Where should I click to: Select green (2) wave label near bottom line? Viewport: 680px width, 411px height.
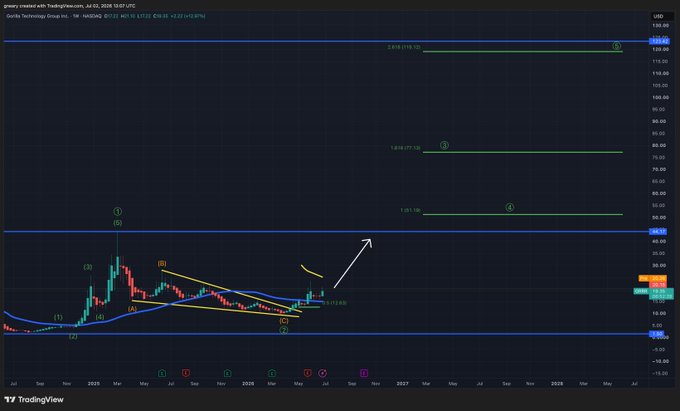point(73,336)
